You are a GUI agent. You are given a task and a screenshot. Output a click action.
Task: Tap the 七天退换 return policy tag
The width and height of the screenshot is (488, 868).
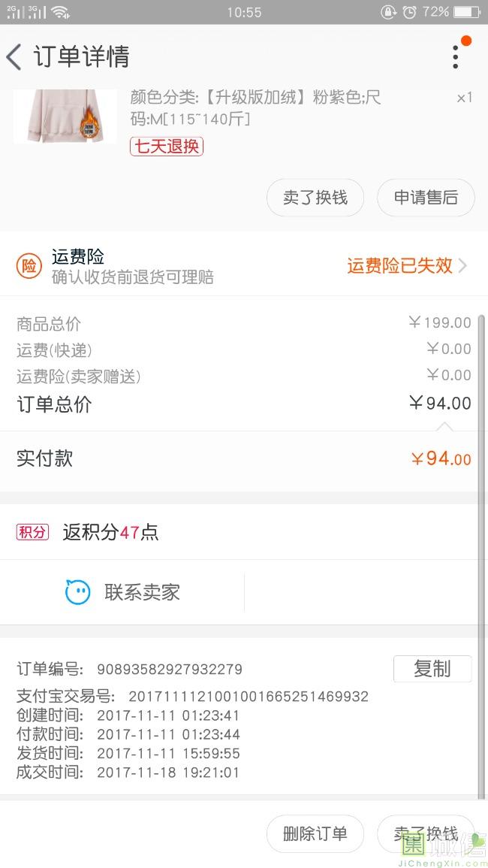click(x=167, y=146)
